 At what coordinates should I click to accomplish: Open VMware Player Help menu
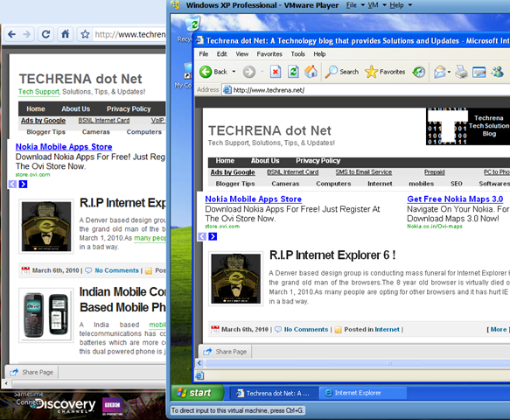coord(401,5)
